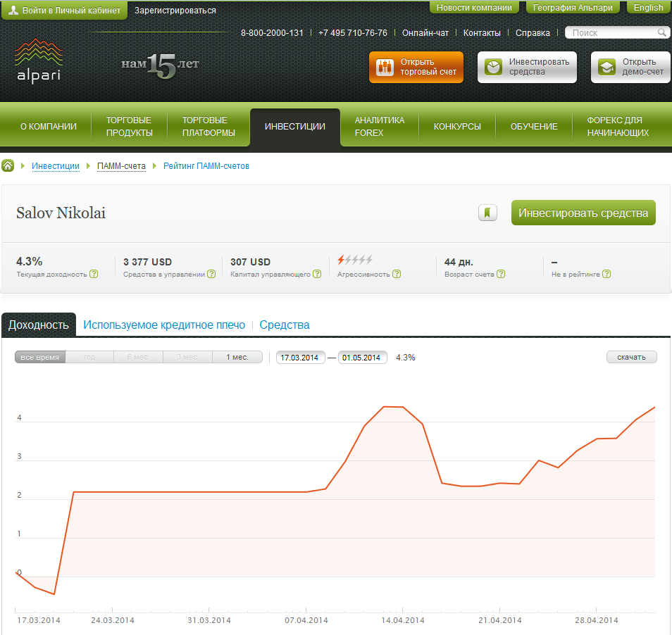This screenshot has width=672, height=635.
Task: Click the bookmark icon next to Salov Nikolai
Action: [487, 213]
